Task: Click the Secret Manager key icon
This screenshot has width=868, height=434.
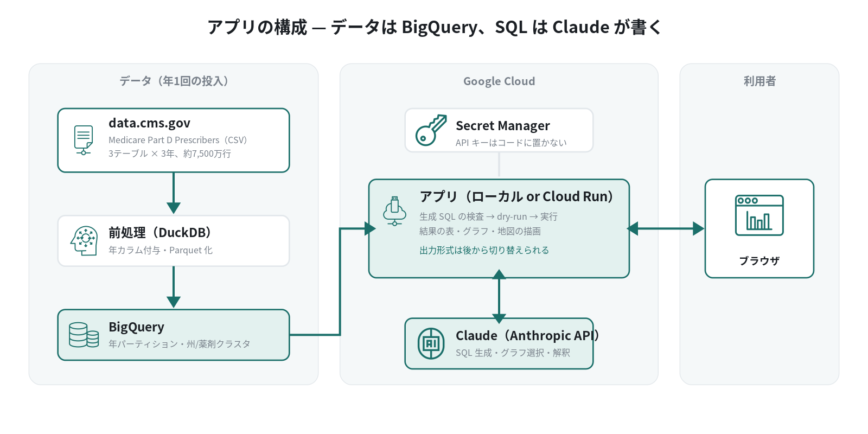Action: (x=431, y=130)
